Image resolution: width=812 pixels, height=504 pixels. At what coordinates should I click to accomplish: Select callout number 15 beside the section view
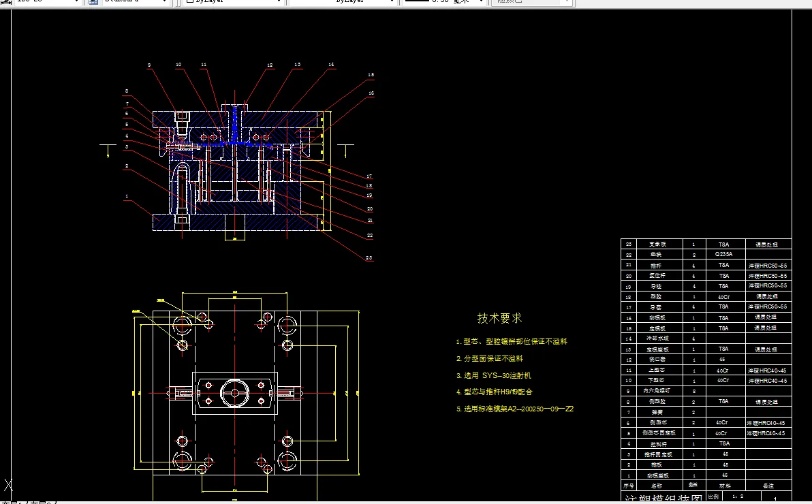click(371, 75)
